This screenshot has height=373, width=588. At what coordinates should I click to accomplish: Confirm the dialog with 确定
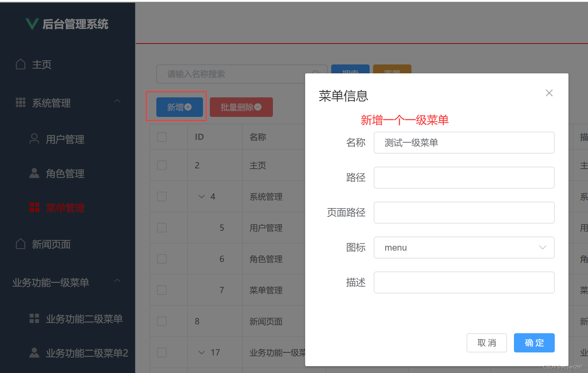pos(534,343)
